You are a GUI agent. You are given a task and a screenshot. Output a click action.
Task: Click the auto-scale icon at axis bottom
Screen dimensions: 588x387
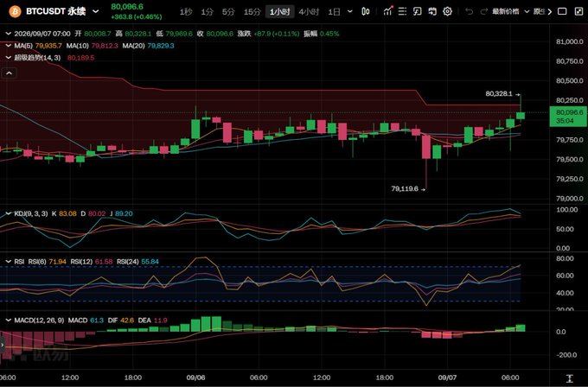pos(569,378)
